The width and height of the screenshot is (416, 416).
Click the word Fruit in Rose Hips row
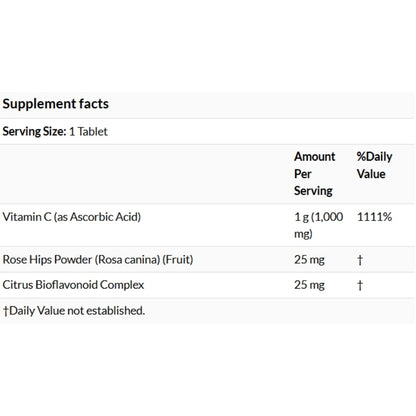178,259
